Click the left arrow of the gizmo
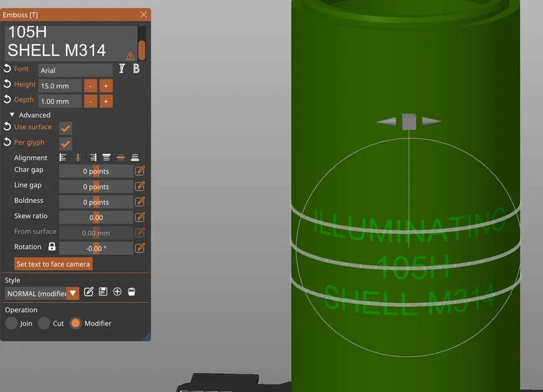The image size is (543, 392). 387,122
